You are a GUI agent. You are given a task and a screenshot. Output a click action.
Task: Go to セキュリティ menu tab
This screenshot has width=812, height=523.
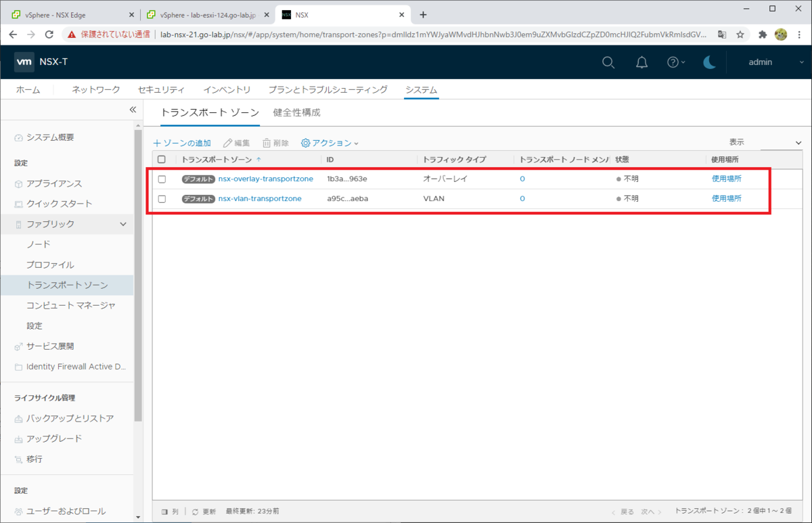(161, 89)
